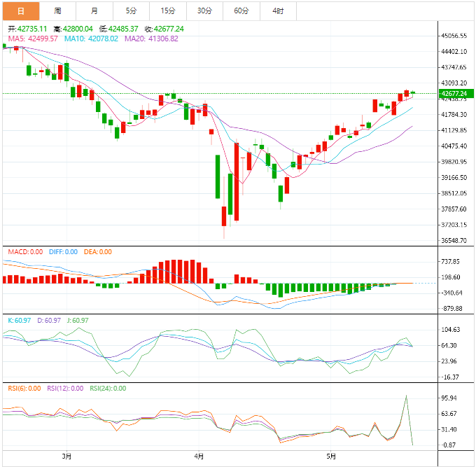Image resolution: width=476 pixels, height=467 pixels.
Task: Click the 5月 date axis marker
Action: [x=332, y=456]
